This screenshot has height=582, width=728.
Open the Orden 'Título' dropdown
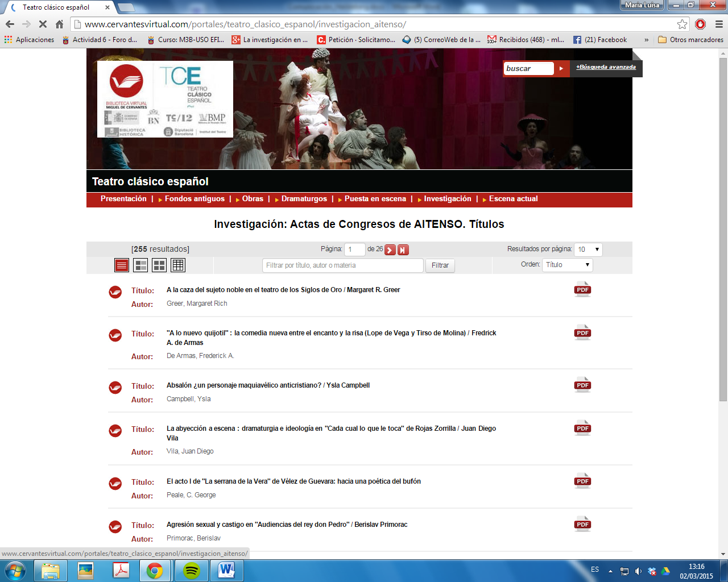(x=568, y=265)
